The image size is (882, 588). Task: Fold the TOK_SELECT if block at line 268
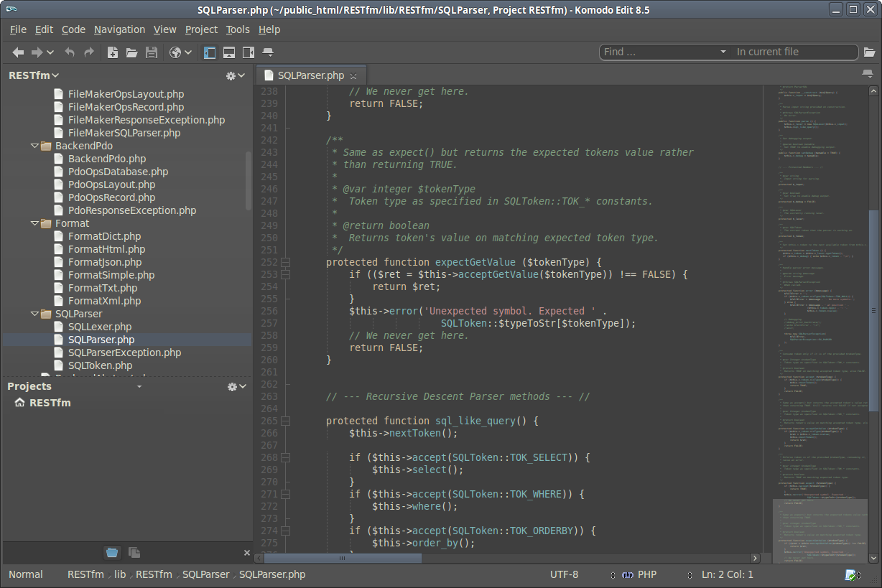pos(285,458)
